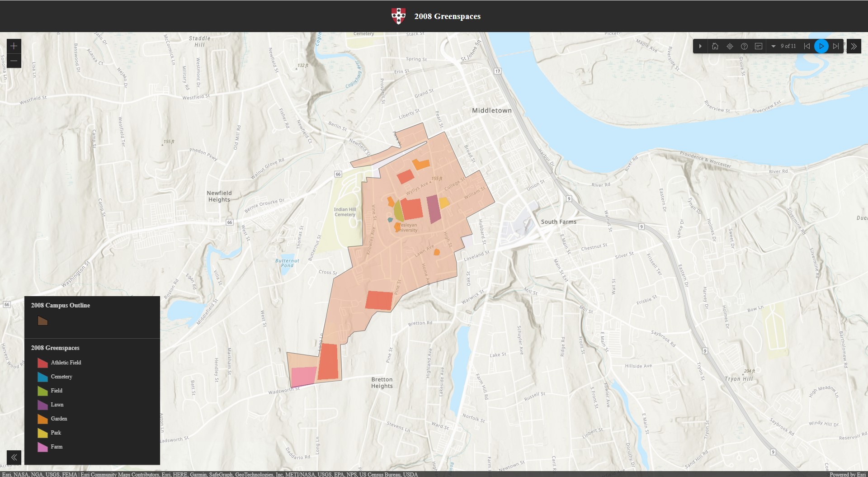The height and width of the screenshot is (477, 868).
Task: Click athletic field polygon beside Pine St
Action: point(379,300)
